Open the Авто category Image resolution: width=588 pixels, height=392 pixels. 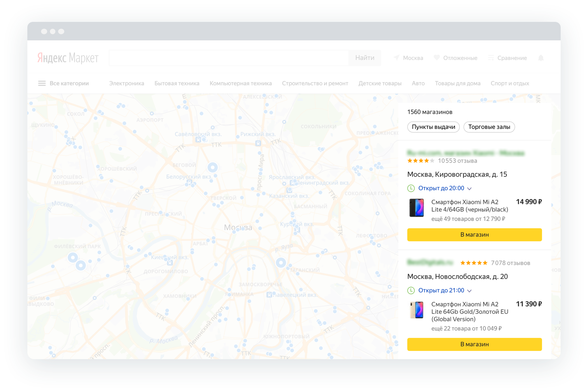coord(418,83)
